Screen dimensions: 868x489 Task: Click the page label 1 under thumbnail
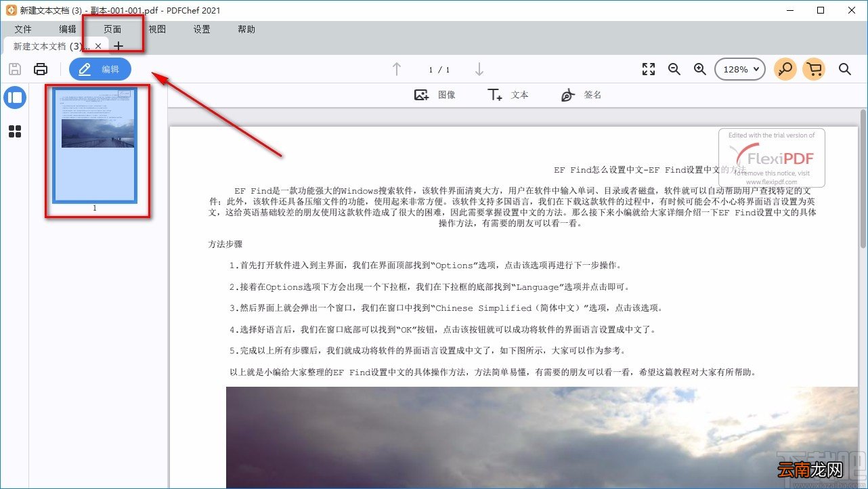[x=95, y=208]
